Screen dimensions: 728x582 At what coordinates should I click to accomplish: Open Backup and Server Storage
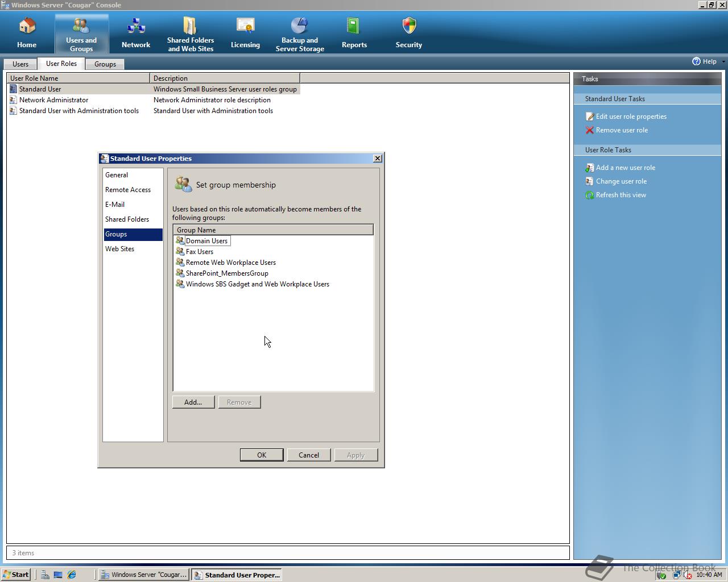[x=300, y=26]
